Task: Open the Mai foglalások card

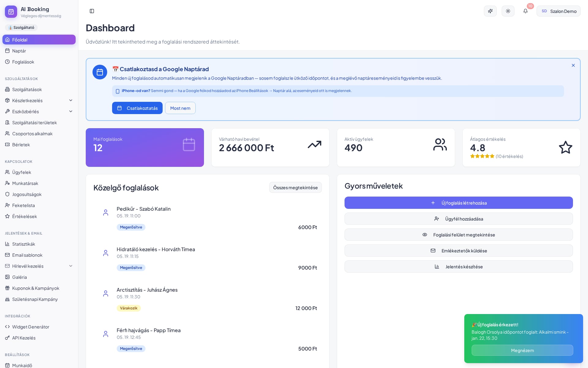Action: 145,148
